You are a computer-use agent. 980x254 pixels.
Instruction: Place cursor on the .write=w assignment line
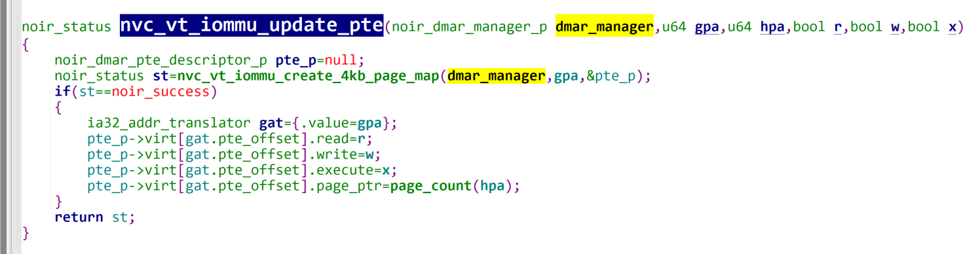[233, 154]
